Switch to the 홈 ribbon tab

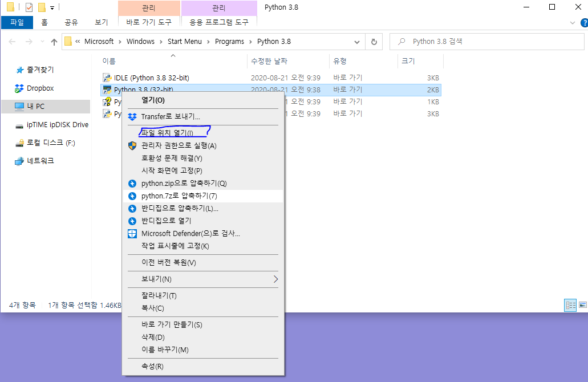click(44, 22)
